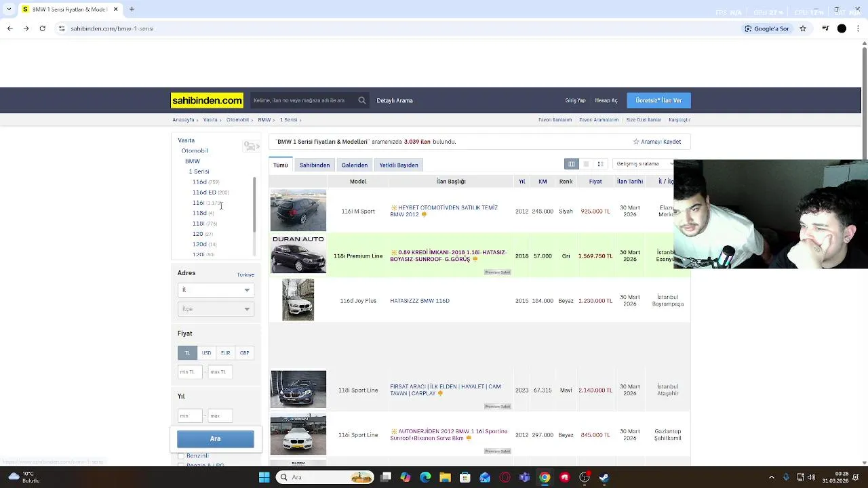Click the min TL price field
The image size is (868, 488).
point(190,371)
